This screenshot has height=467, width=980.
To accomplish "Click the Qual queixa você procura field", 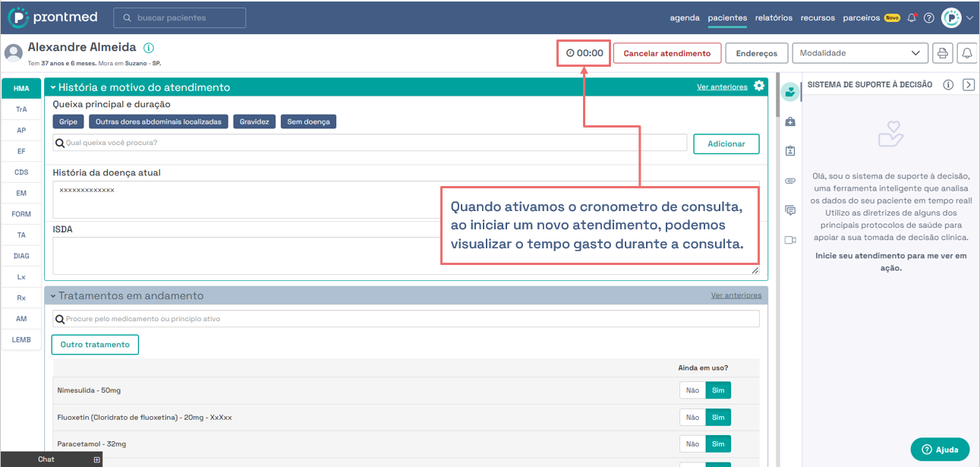I will point(370,143).
